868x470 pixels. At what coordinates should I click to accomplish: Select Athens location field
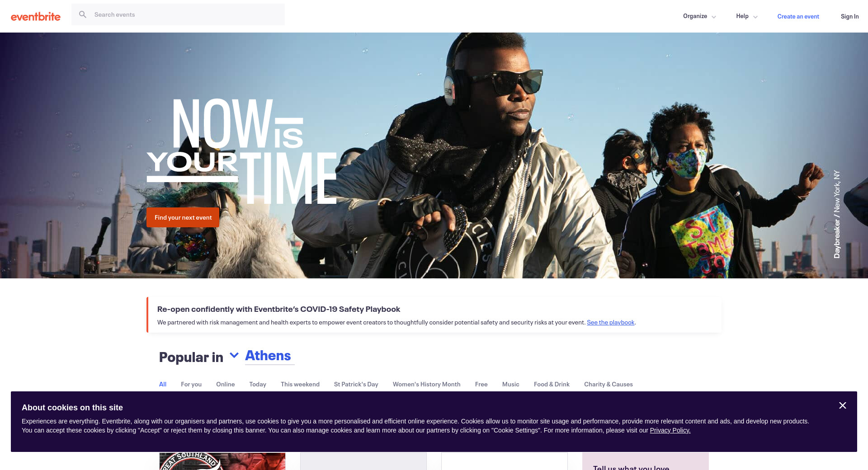point(269,356)
